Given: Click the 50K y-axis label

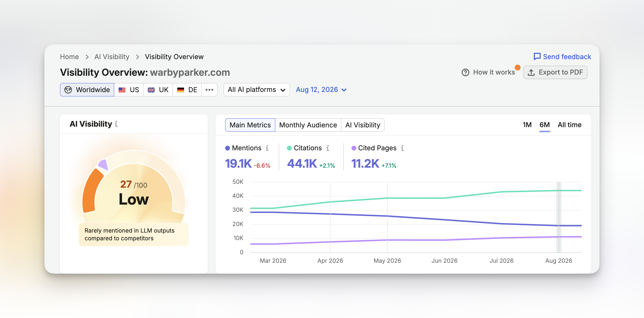Looking at the screenshot, I should (x=238, y=182).
